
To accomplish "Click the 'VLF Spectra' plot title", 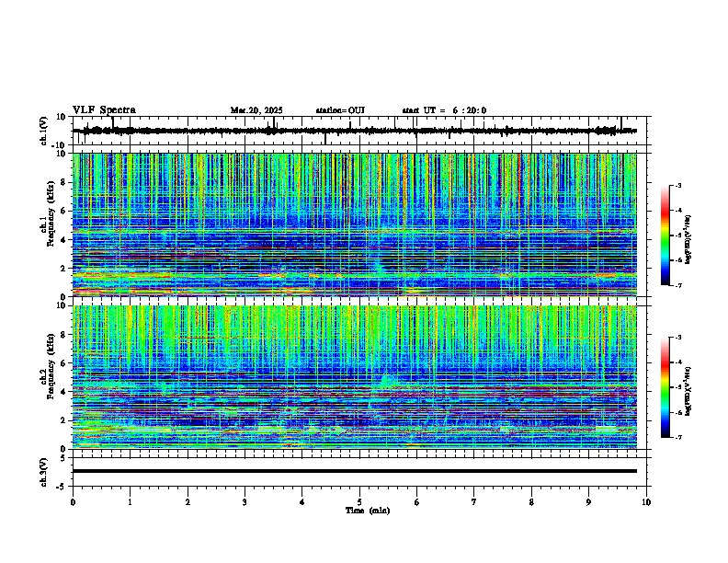I will coord(104,110).
